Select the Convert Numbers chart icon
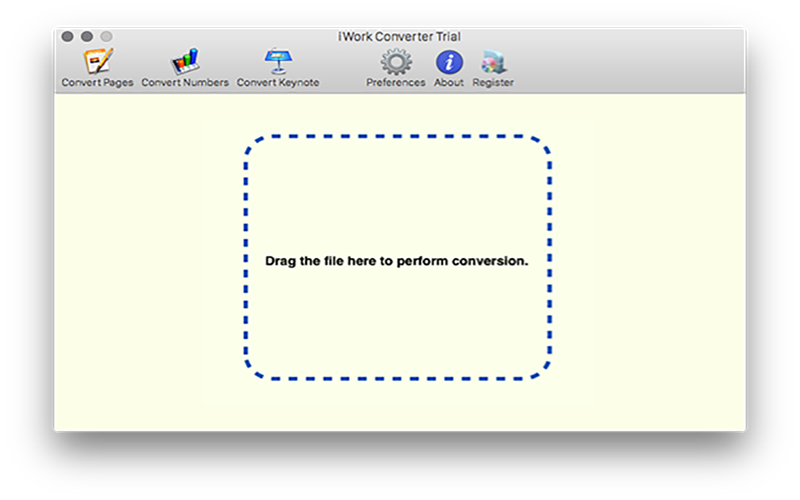Screen dimensions: 800x500 click(x=185, y=61)
